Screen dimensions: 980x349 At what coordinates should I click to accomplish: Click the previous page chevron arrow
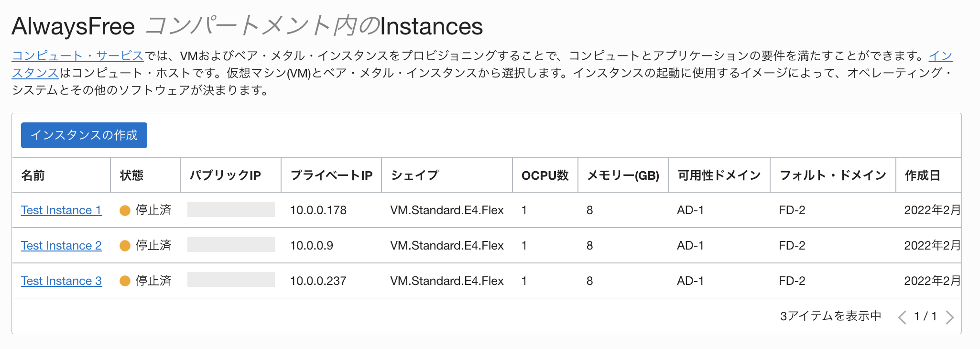(x=902, y=316)
